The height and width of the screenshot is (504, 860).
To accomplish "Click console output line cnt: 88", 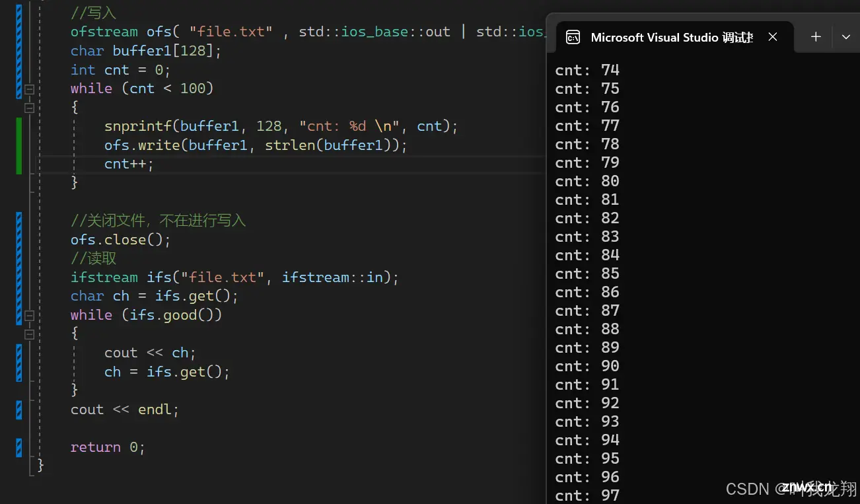I will point(587,329).
